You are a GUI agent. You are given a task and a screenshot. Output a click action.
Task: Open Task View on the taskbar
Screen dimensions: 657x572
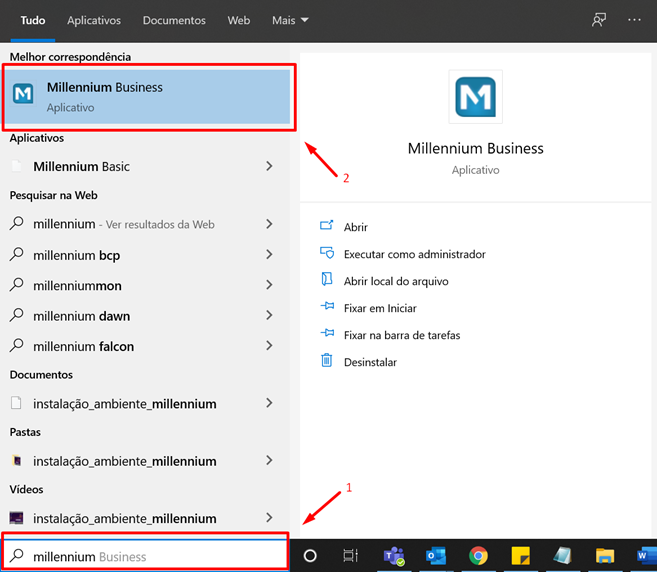350,556
